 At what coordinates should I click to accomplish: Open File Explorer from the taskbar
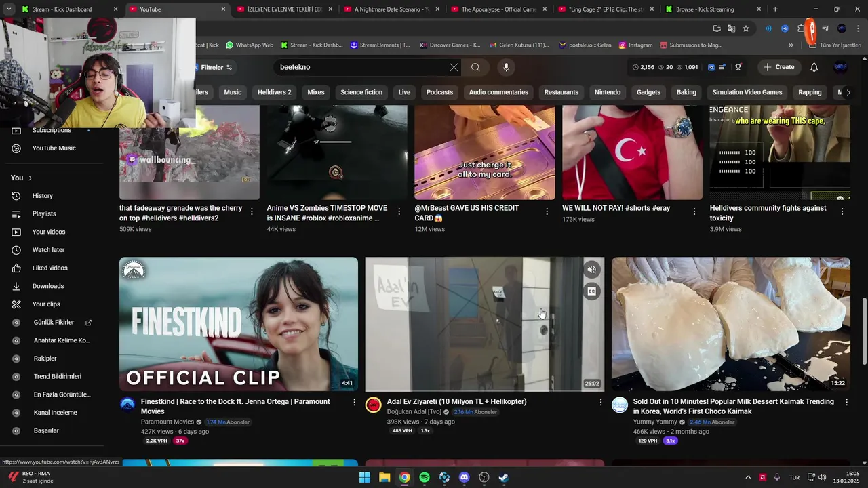pos(384,477)
